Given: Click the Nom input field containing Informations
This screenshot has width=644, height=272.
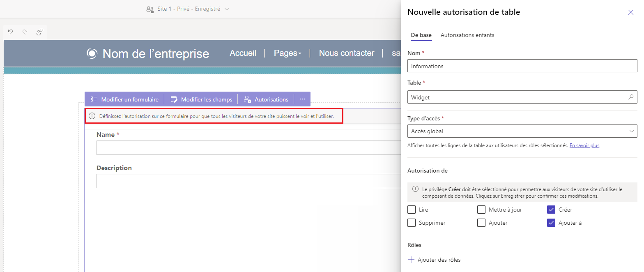Looking at the screenshot, I should (522, 66).
